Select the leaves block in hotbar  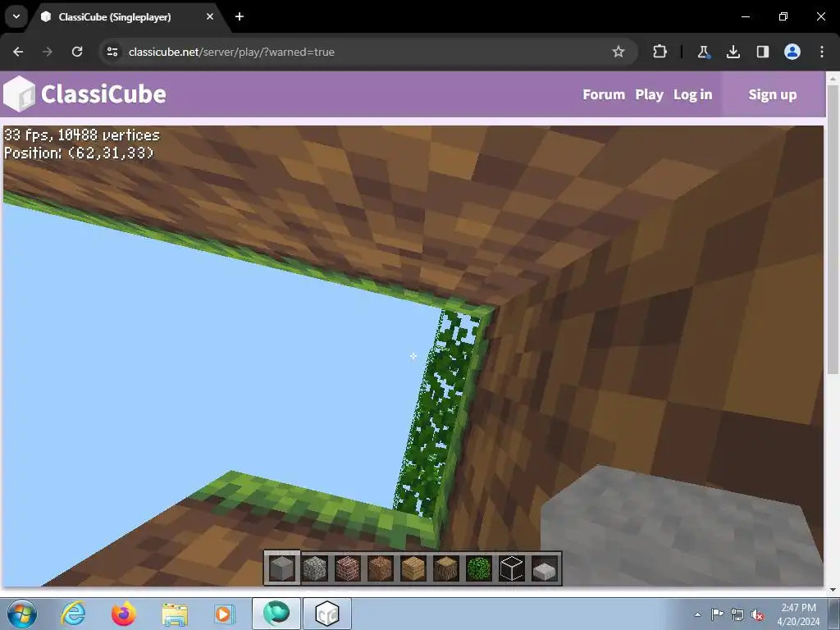[479, 568]
